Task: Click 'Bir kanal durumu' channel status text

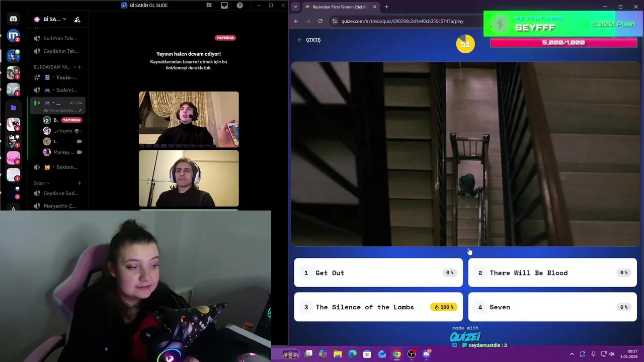Action: click(x=60, y=110)
